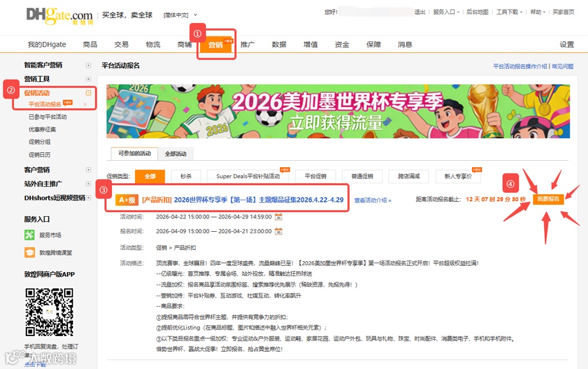588x369 pixels.
Task: Collapse the 促销活动 section
Action: point(88,93)
